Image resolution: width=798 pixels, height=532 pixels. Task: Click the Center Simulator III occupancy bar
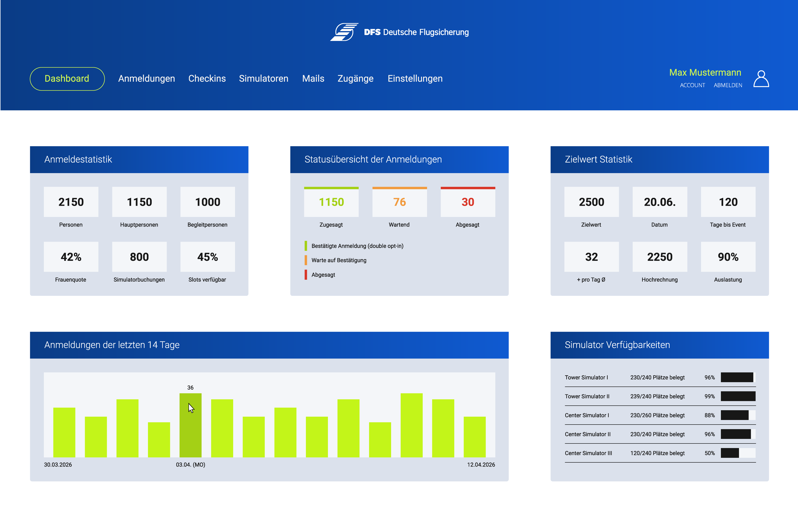(x=738, y=453)
